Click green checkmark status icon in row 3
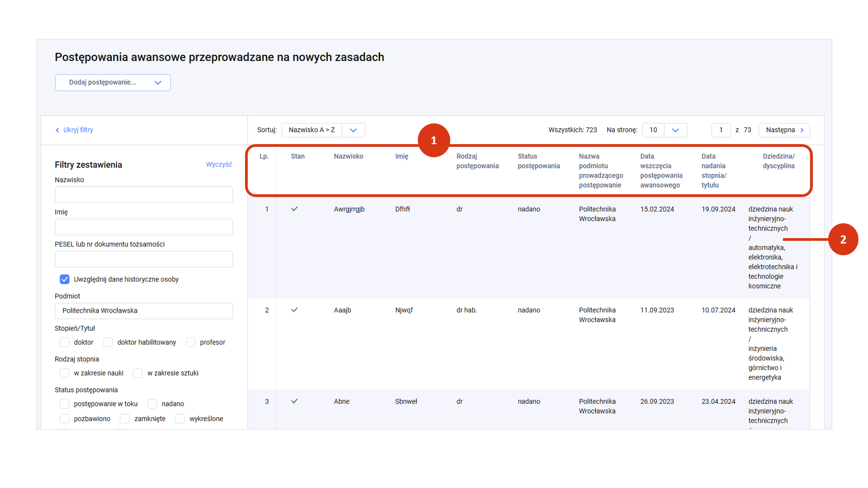 click(x=294, y=401)
